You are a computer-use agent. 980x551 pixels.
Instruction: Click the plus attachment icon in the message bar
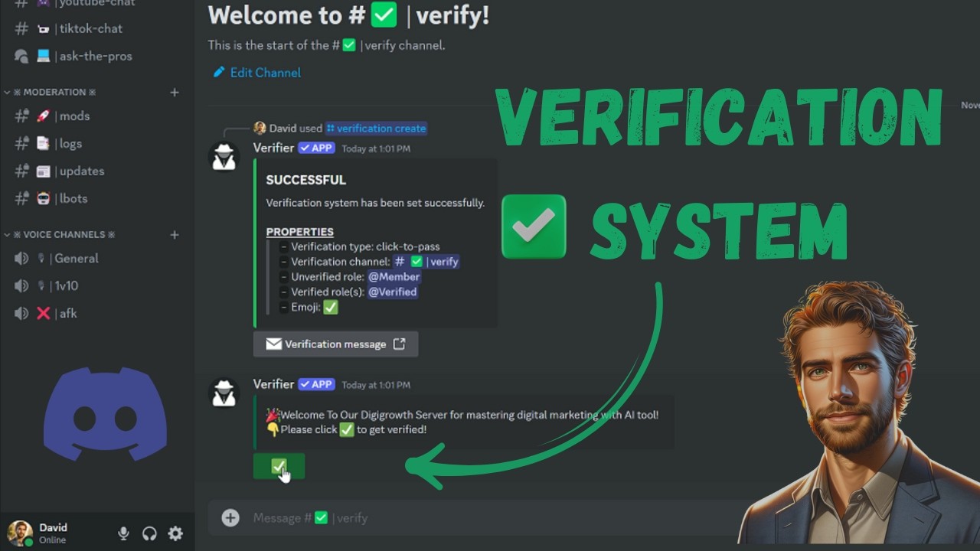pos(230,518)
